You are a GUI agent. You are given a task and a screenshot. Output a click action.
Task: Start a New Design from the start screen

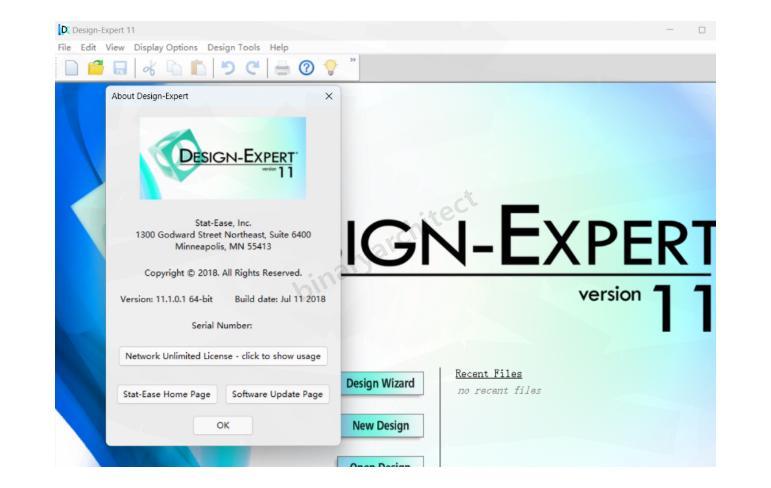[381, 426]
